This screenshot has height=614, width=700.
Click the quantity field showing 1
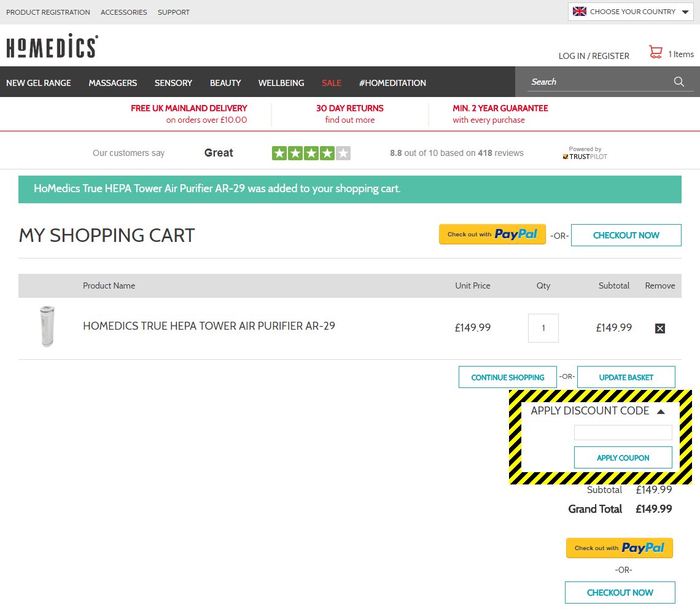tap(543, 328)
